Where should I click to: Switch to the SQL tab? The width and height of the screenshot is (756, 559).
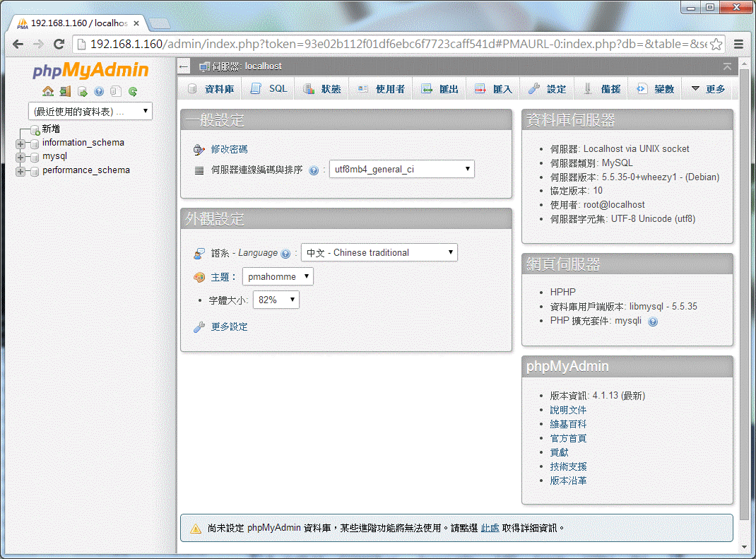[x=268, y=89]
